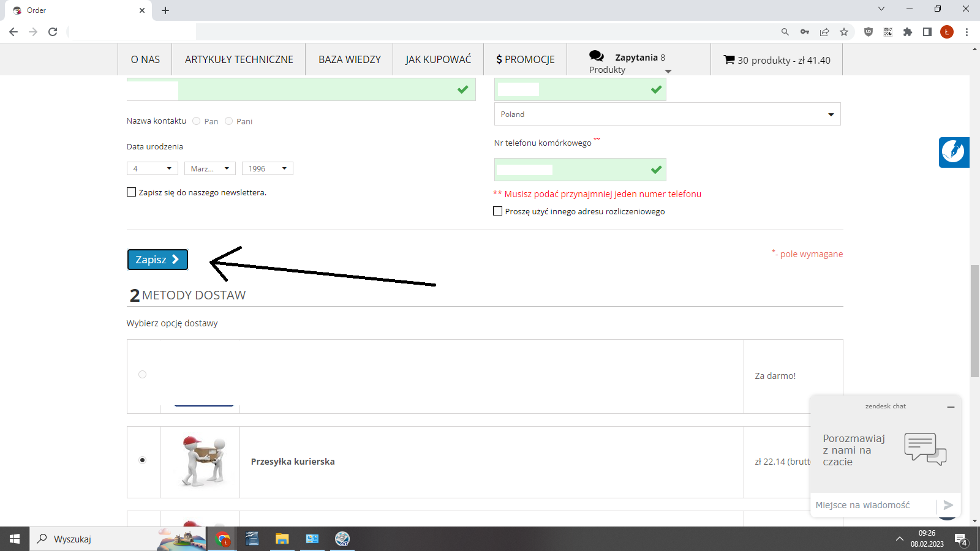980x551 pixels.
Task: Open Chrome from the taskbar
Action: (222, 539)
